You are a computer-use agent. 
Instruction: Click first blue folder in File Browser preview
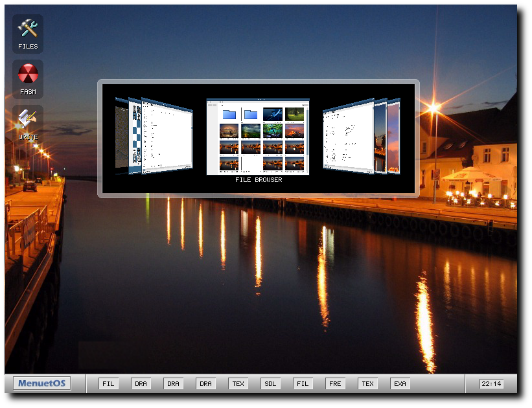click(x=229, y=115)
